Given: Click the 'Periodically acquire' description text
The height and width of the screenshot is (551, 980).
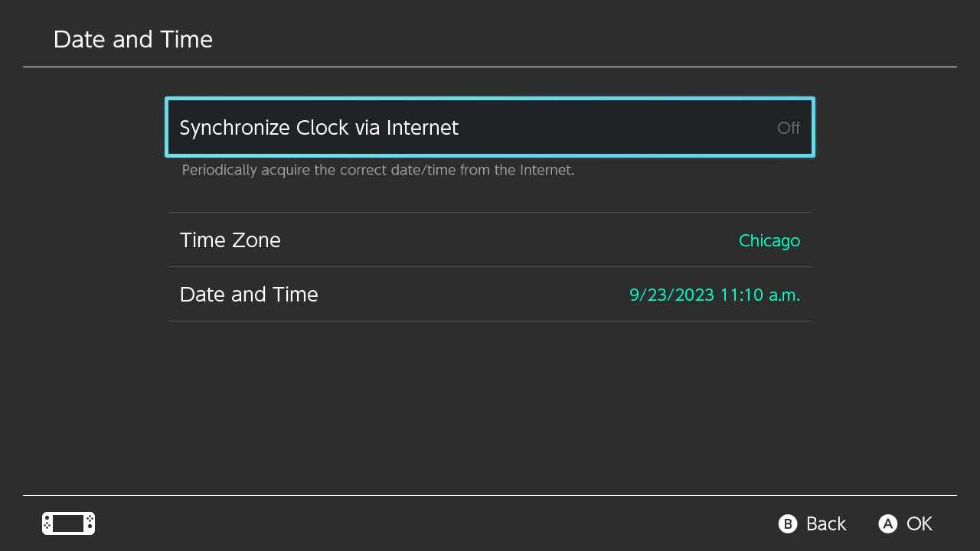Looking at the screenshot, I should tap(377, 170).
